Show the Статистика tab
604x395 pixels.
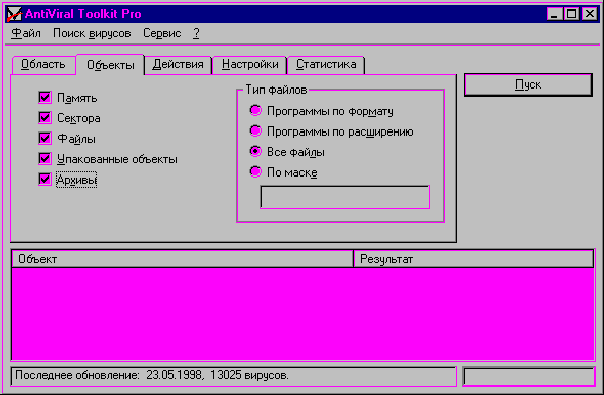(x=326, y=64)
